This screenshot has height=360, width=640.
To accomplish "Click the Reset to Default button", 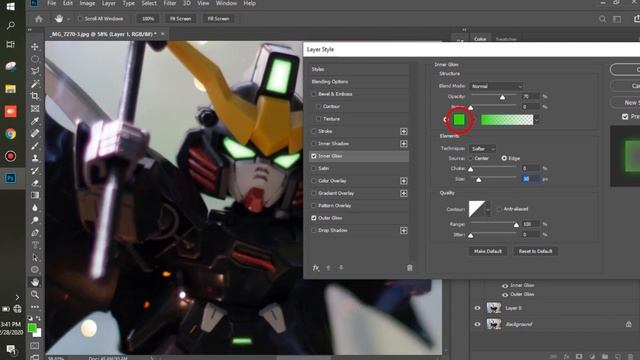I will (x=535, y=251).
